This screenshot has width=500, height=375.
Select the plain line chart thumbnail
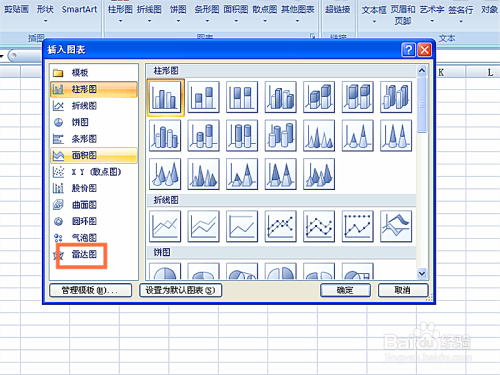point(165,226)
